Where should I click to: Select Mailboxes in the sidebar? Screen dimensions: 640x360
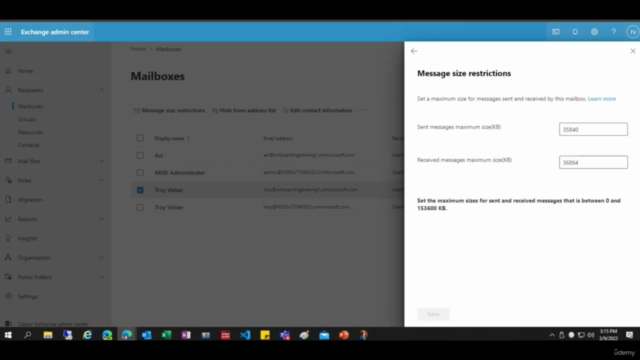click(x=30, y=106)
